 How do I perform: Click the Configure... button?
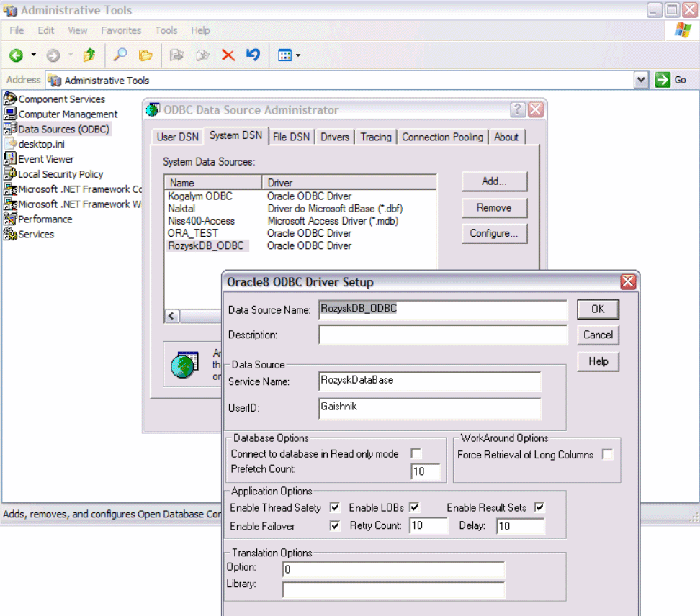click(494, 234)
